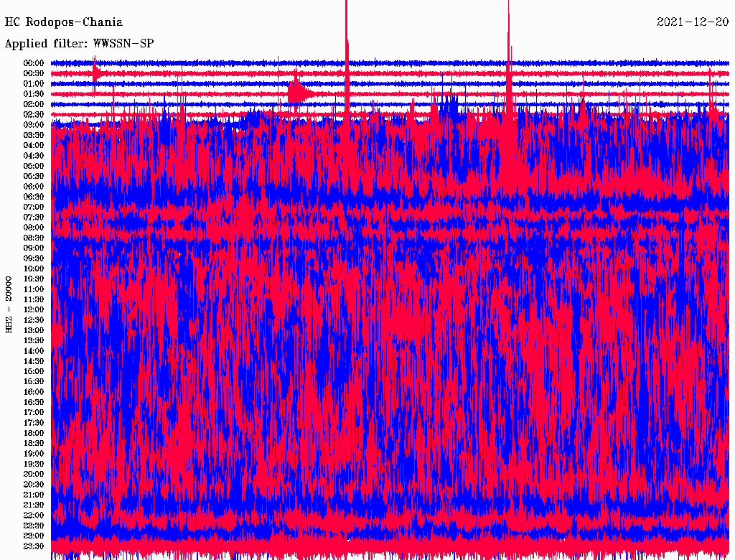Select the 19:30 time label
This screenshot has width=735, height=560.
point(34,464)
